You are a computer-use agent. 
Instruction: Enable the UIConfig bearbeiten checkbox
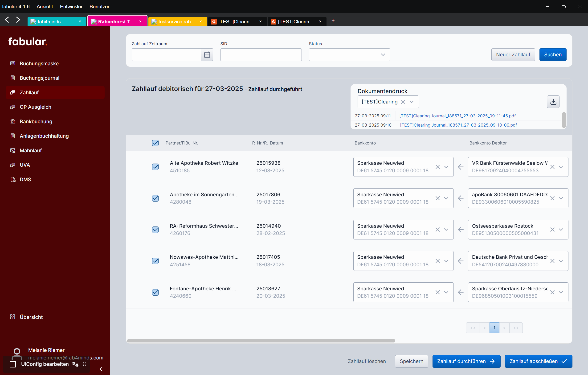13,364
